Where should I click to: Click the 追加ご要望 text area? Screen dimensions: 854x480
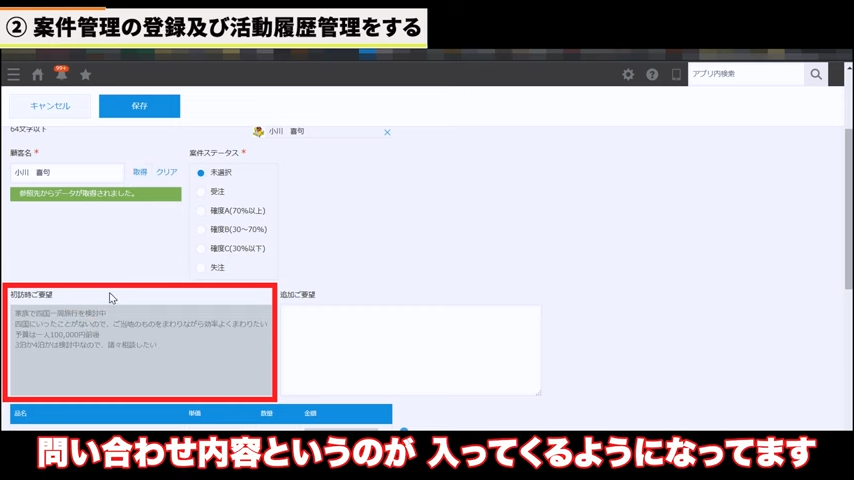(411, 350)
